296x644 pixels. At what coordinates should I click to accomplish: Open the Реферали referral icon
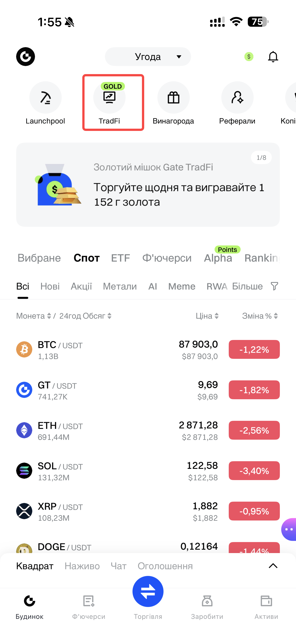tap(237, 98)
